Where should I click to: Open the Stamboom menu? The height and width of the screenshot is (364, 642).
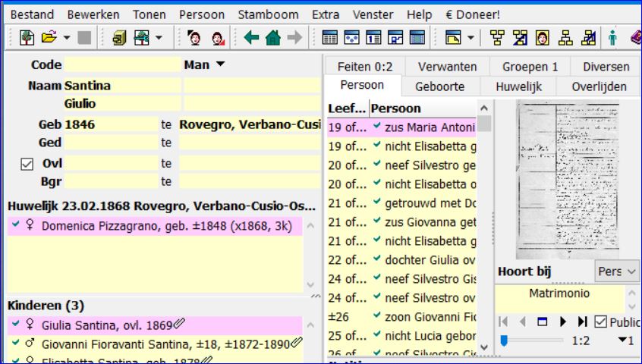click(268, 14)
